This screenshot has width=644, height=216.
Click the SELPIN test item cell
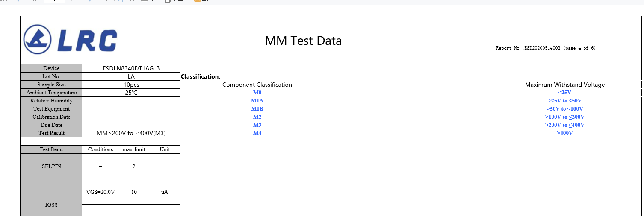(51, 166)
